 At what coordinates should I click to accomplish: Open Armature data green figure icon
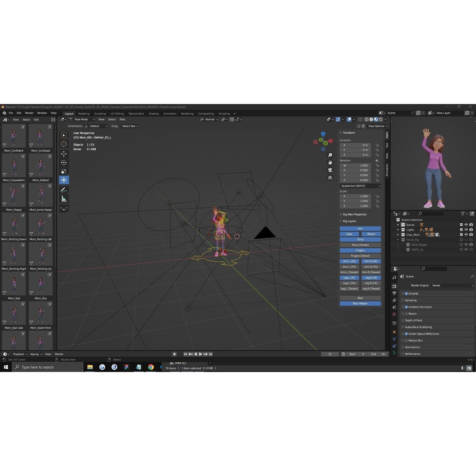[x=394, y=353]
